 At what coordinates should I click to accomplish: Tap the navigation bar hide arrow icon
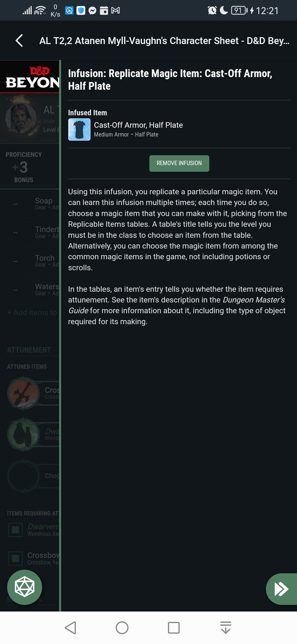tap(226, 628)
